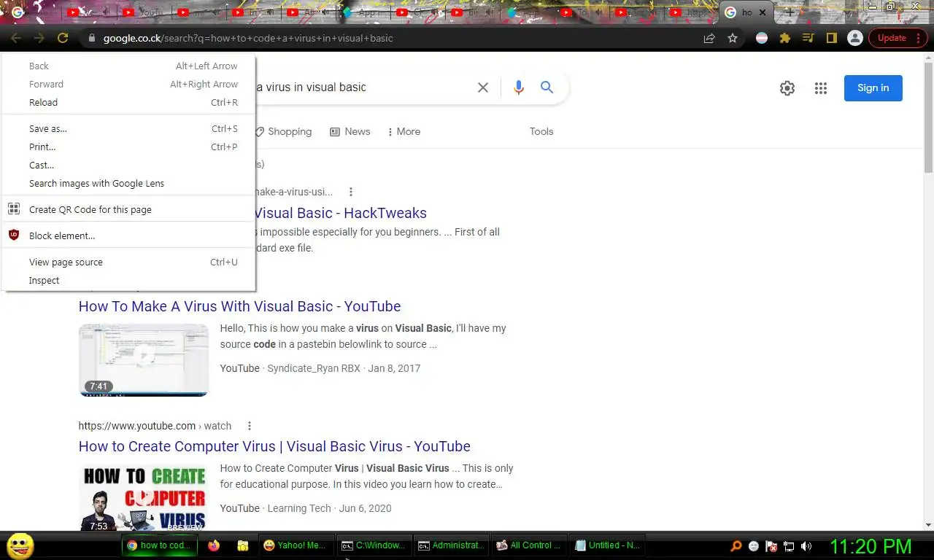Click the red flag tray icon
The image size is (934, 560).
[771, 545]
